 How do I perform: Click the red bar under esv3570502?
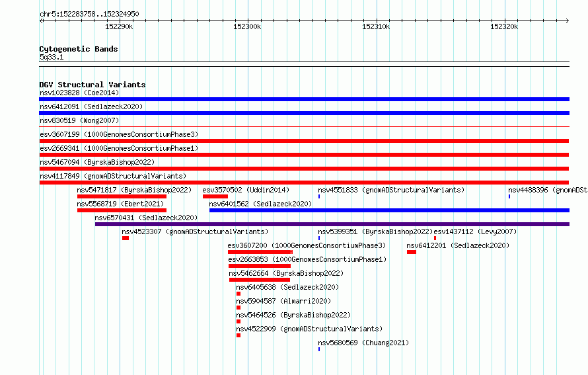(215, 196)
